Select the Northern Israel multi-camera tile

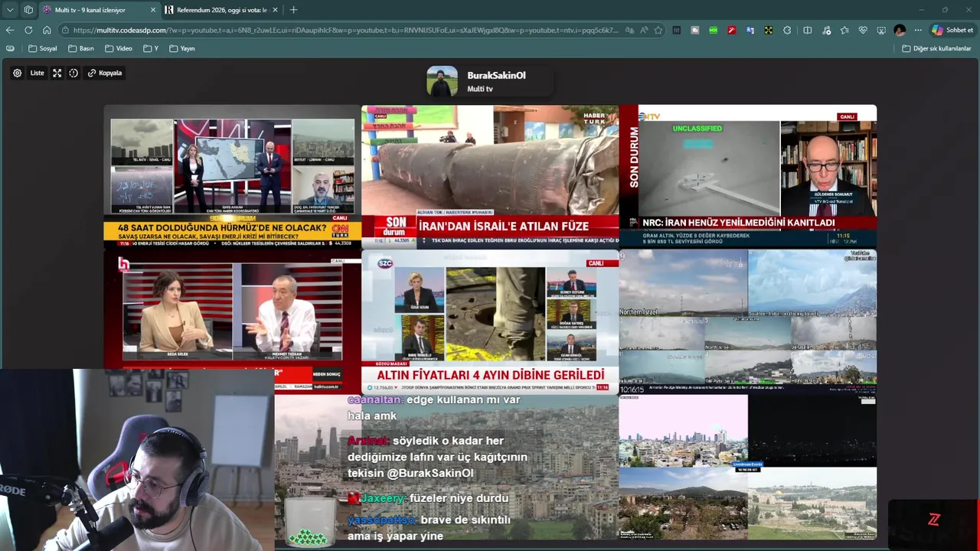(748, 321)
